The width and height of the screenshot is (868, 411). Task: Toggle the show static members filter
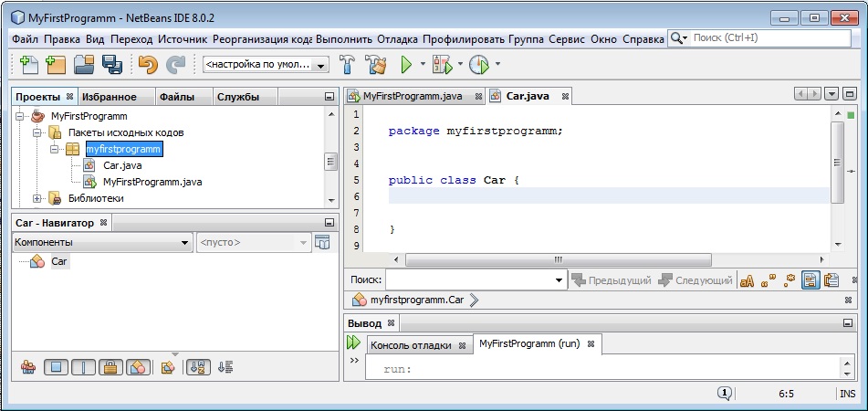pos(83,366)
